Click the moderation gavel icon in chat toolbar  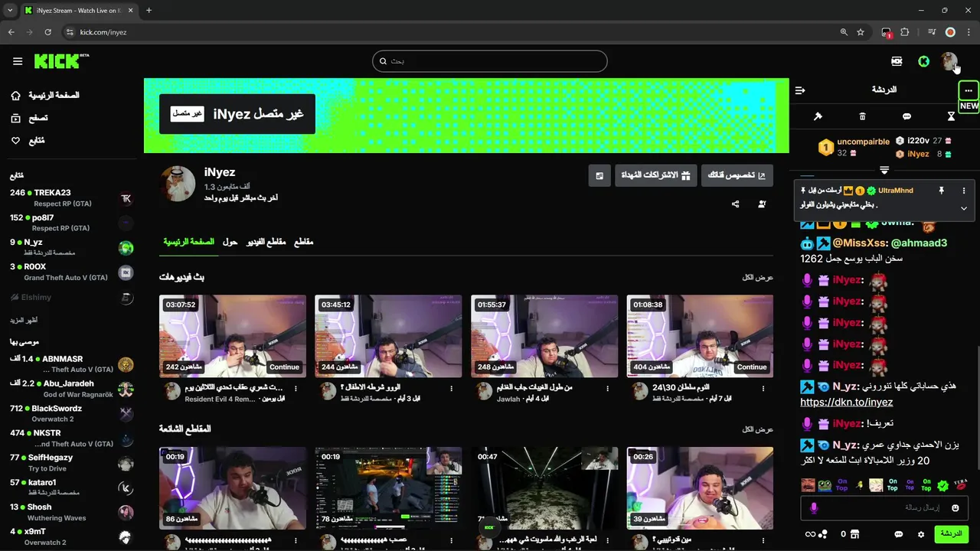(818, 116)
